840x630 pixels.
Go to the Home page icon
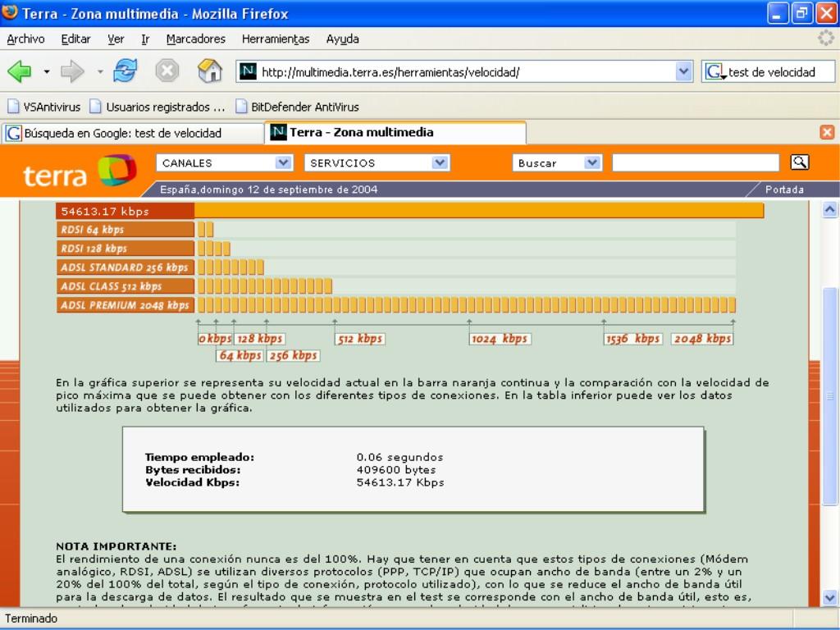[210, 72]
